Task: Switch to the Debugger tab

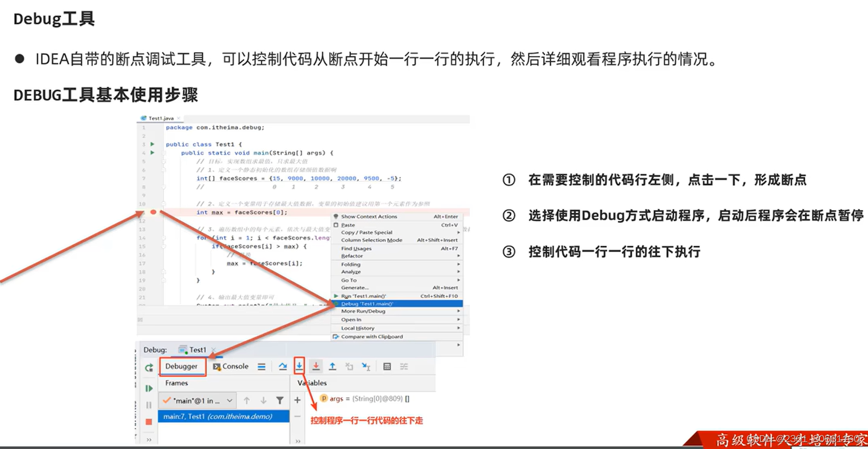Action: (182, 366)
